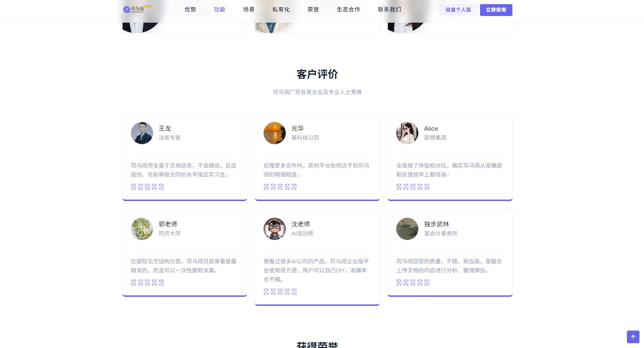Click a star icon in Alice's review
644x348 pixels.
tap(413, 187)
